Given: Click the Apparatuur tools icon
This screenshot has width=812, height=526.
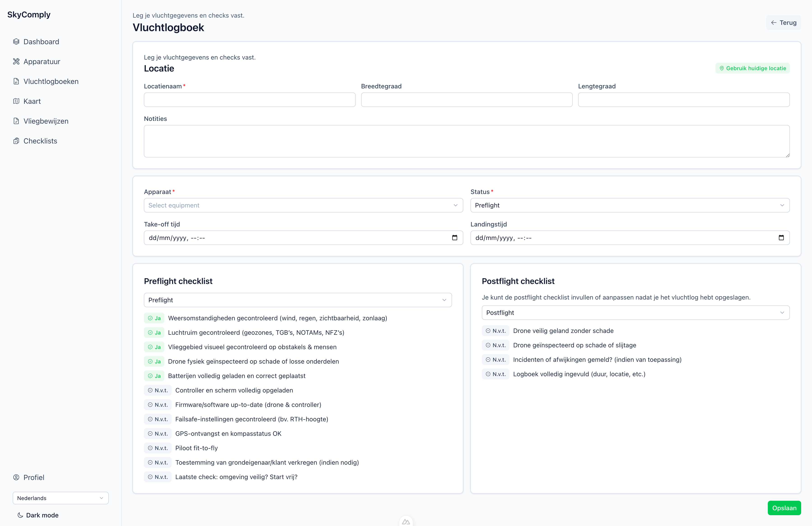Looking at the screenshot, I should (x=16, y=61).
